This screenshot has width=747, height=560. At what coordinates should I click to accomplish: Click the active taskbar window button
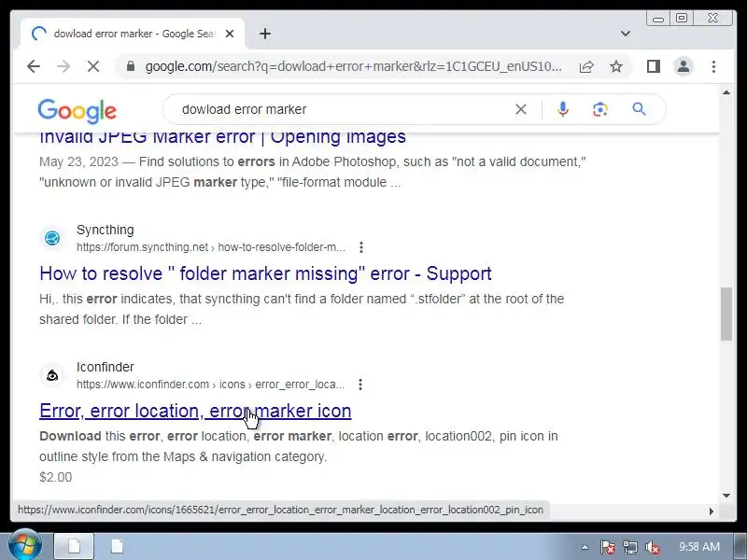click(x=74, y=546)
